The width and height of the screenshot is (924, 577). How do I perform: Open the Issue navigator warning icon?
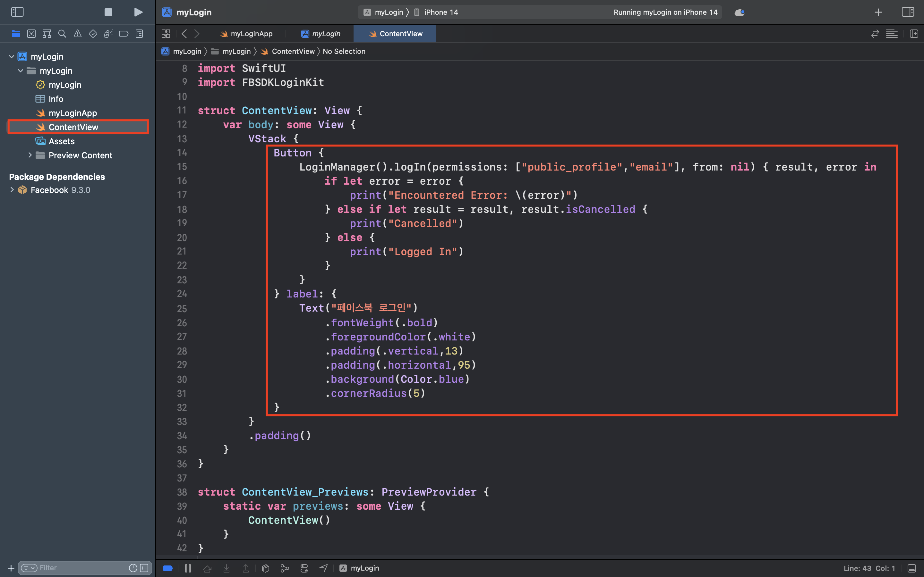[x=78, y=34]
